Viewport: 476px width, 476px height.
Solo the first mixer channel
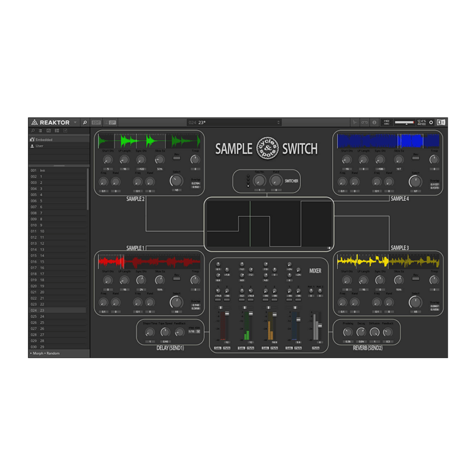pyautogui.click(x=217, y=348)
